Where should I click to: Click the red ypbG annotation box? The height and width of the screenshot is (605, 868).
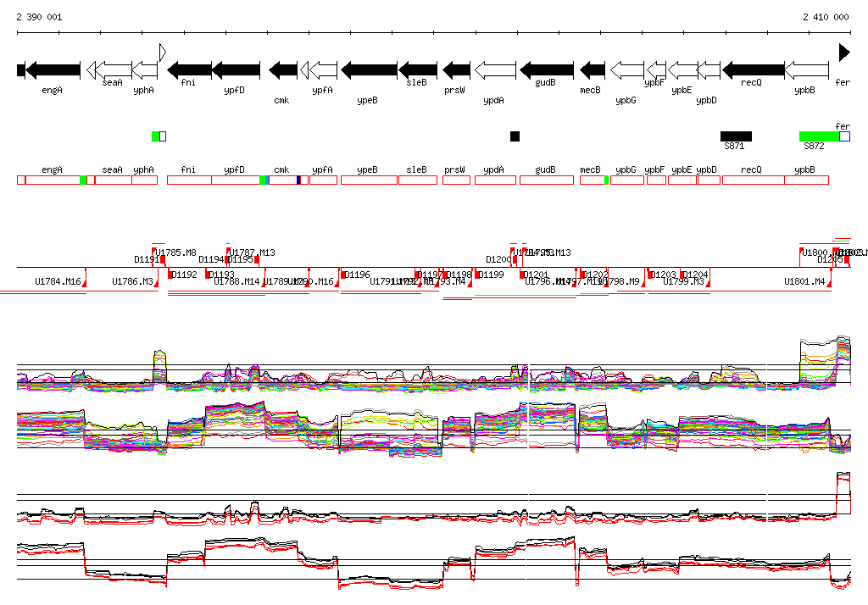(627, 180)
